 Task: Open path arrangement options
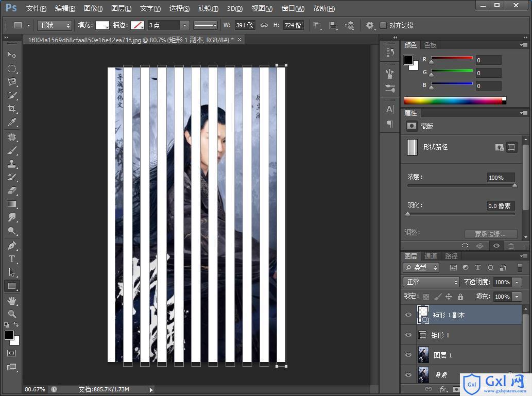(350, 25)
